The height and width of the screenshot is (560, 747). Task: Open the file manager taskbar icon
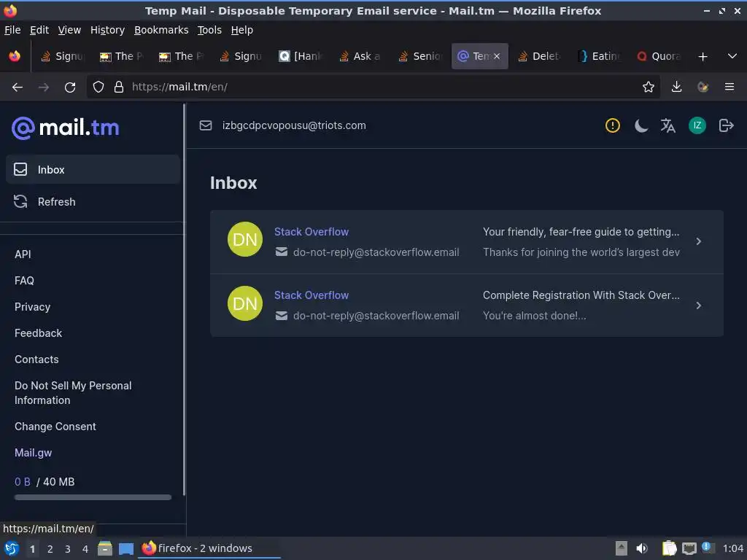(105, 548)
